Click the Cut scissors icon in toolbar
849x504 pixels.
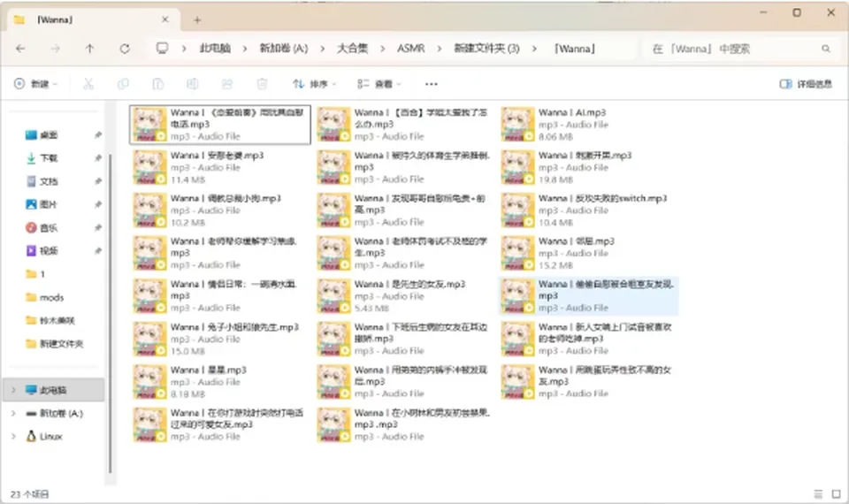tap(88, 84)
